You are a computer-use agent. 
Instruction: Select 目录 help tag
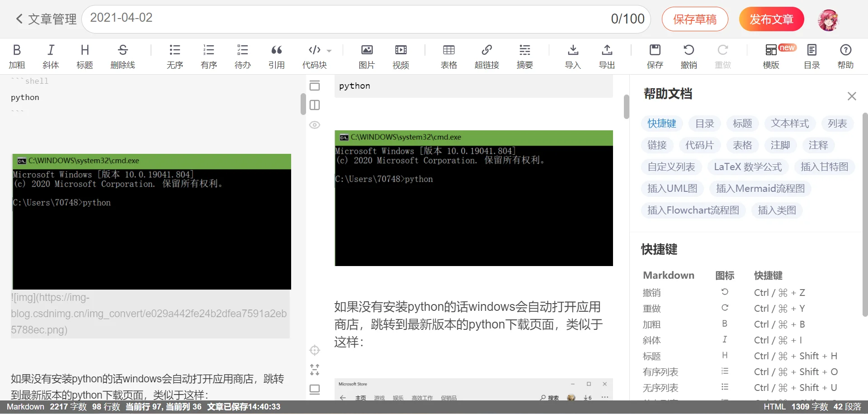tap(704, 123)
